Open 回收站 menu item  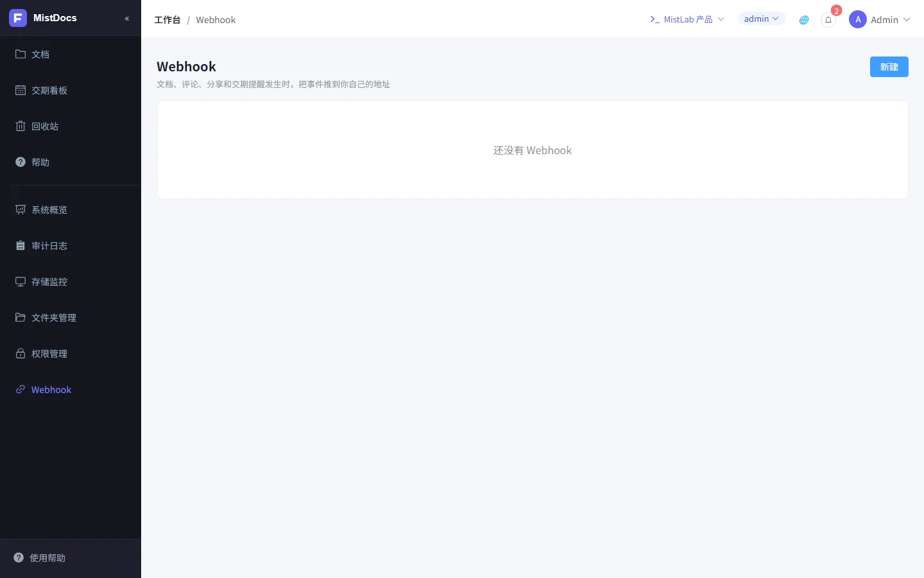click(x=71, y=126)
